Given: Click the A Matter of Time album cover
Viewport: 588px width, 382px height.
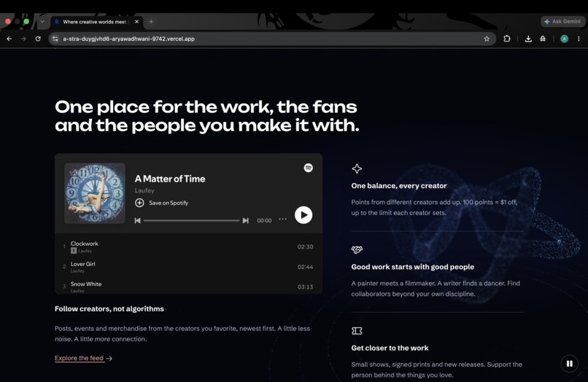Looking at the screenshot, I should [95, 193].
